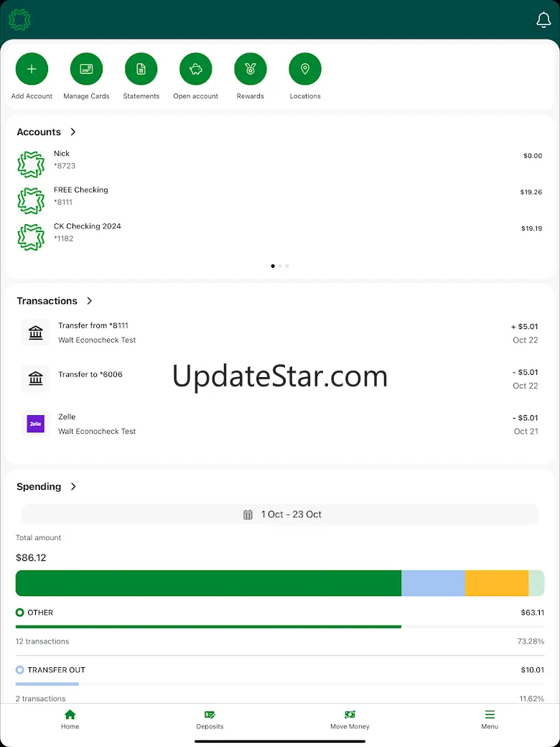Tap the Home tab house icon
Screen dimensions: 560x747
(x=70, y=714)
